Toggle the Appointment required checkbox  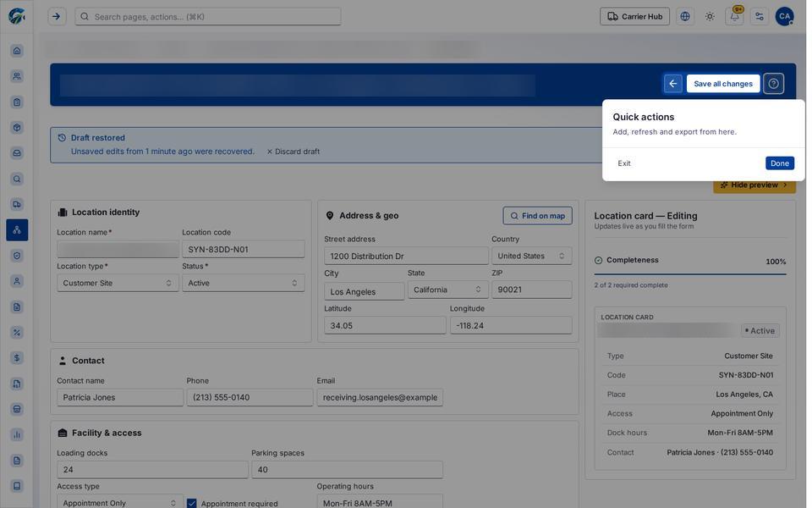(192, 503)
